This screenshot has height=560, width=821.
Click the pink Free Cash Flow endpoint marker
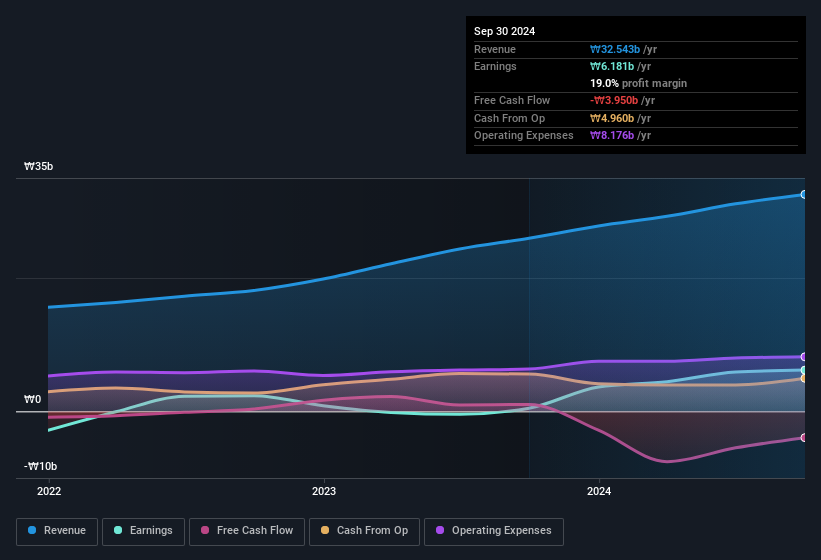pyautogui.click(x=803, y=438)
